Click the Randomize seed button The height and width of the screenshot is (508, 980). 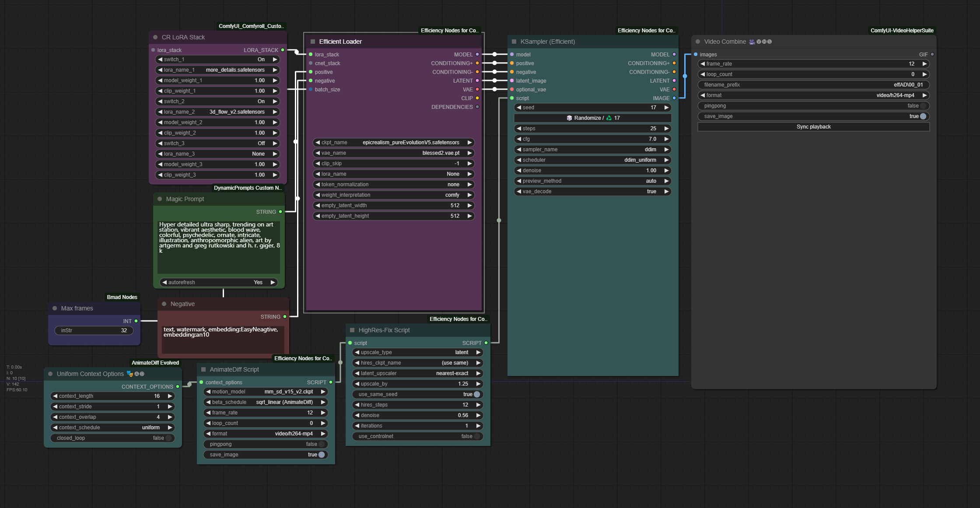pyautogui.click(x=592, y=118)
